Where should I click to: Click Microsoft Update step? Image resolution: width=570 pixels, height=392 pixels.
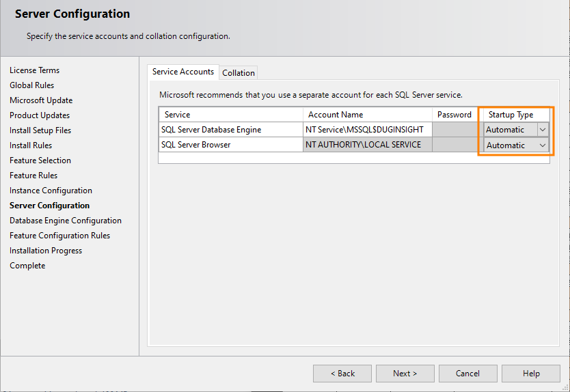click(x=41, y=100)
